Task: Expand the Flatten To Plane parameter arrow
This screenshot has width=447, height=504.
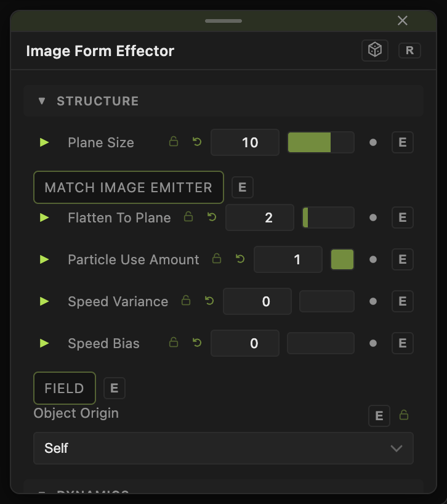Action: 44,217
